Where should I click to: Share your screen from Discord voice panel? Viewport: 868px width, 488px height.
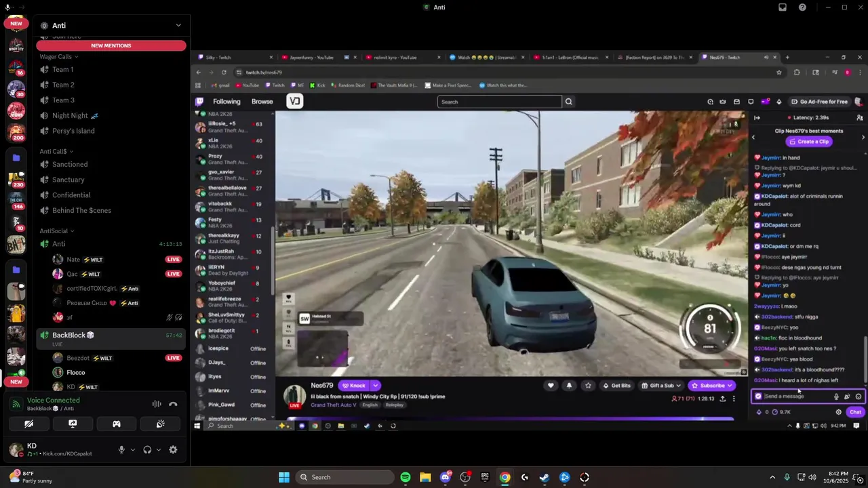pyautogui.click(x=73, y=424)
